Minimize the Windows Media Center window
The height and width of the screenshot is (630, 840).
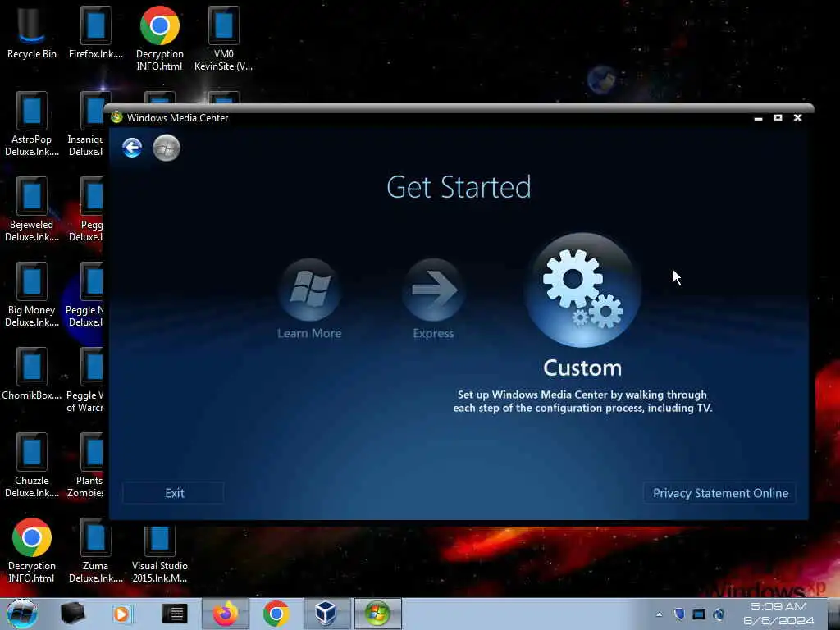tap(758, 118)
